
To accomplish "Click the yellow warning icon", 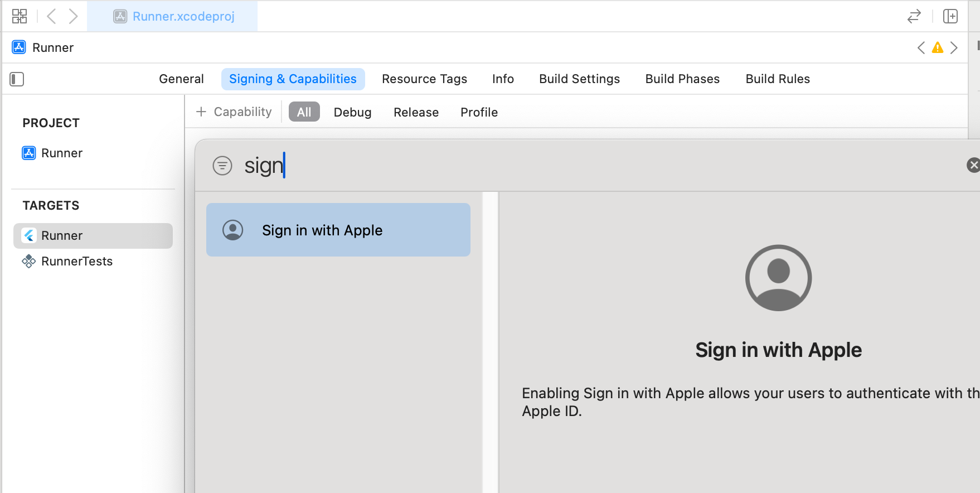I will click(x=938, y=47).
